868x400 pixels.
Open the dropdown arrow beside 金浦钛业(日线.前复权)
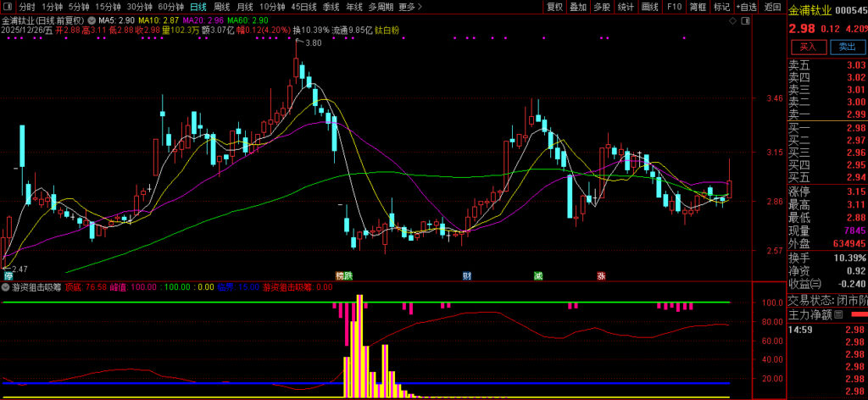tap(92, 19)
